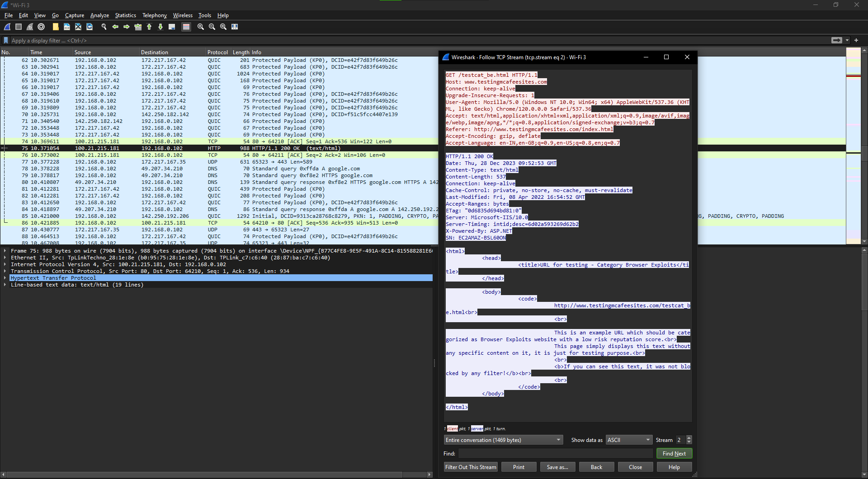Screen dimensions: 868x479
Task: Select packet 74 TCP 80 → 64210 ACK row
Action: [x=220, y=141]
